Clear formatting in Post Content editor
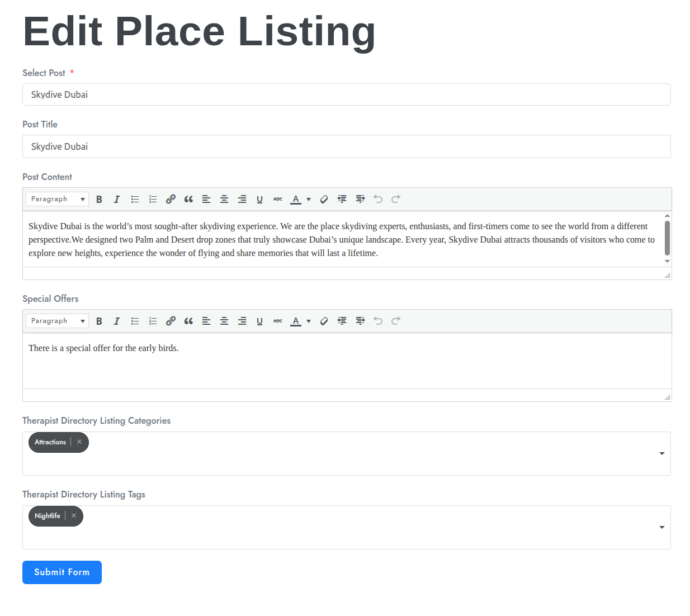This screenshot has width=690, height=616. [324, 200]
